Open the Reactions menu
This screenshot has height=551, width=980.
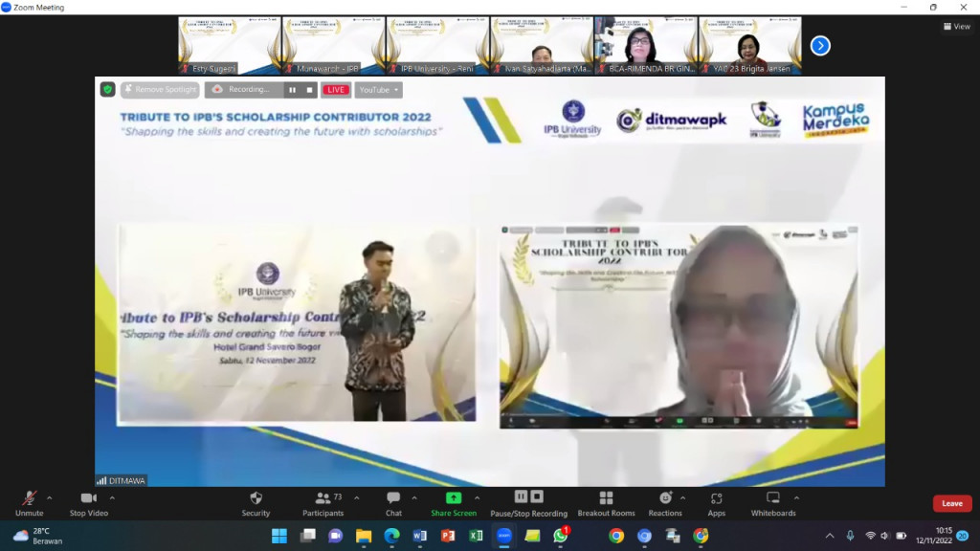click(x=665, y=503)
